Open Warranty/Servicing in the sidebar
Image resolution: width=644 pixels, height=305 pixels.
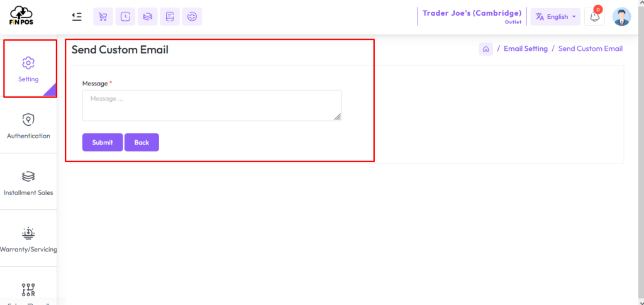coord(28,240)
